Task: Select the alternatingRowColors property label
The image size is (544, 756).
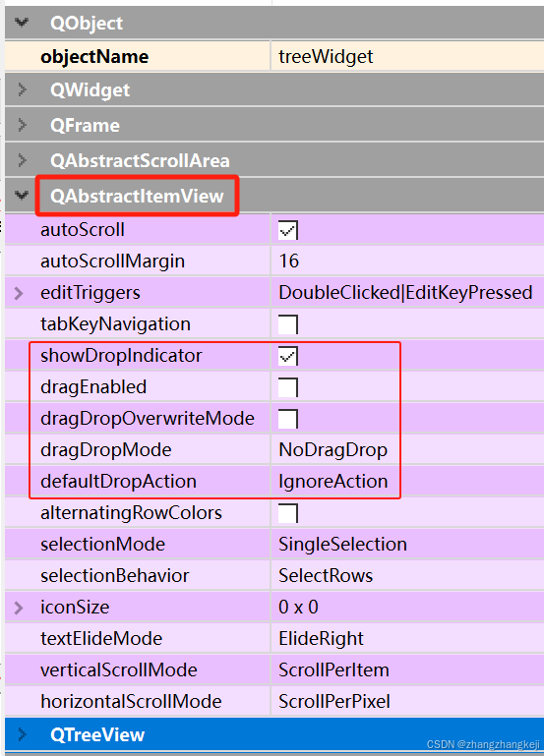Action: point(131,512)
